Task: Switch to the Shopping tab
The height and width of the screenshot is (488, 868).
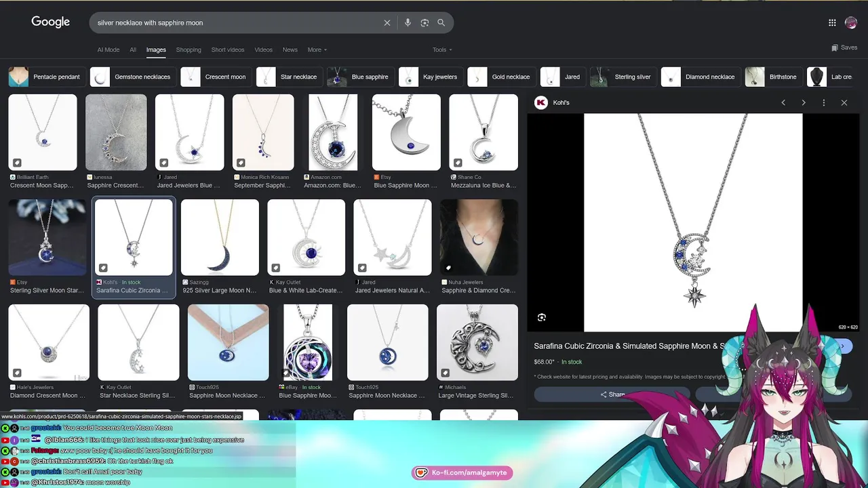Action: click(x=189, y=49)
